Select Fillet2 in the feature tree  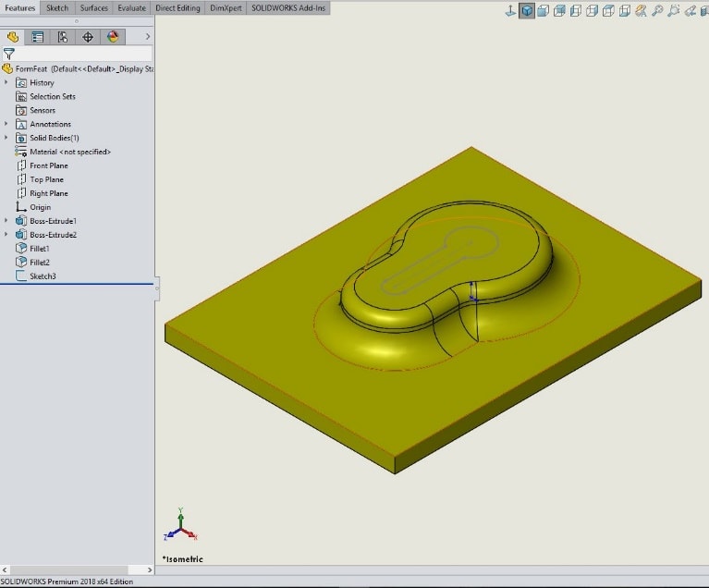click(x=39, y=263)
